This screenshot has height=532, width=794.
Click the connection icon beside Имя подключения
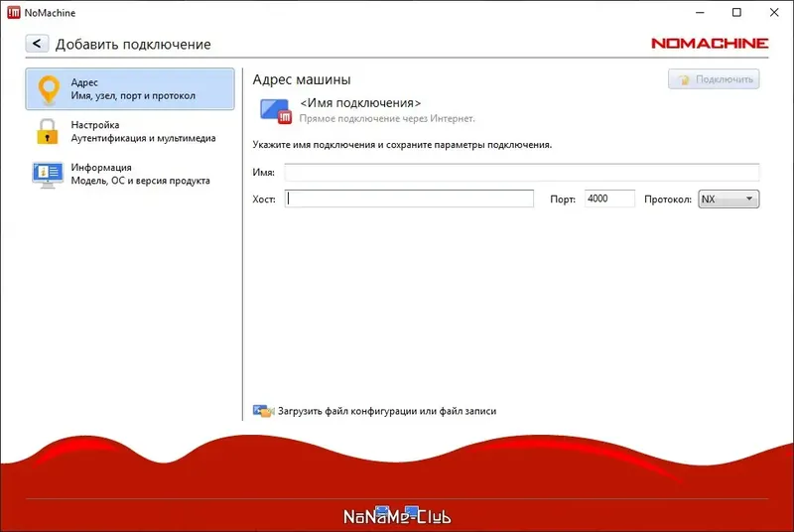click(x=276, y=111)
